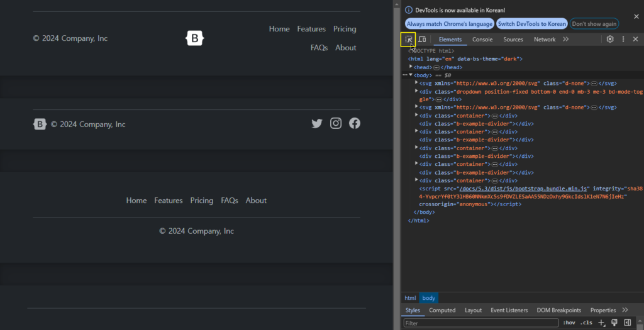Switch to the Elements tab
The image size is (644, 330).
tap(450, 40)
